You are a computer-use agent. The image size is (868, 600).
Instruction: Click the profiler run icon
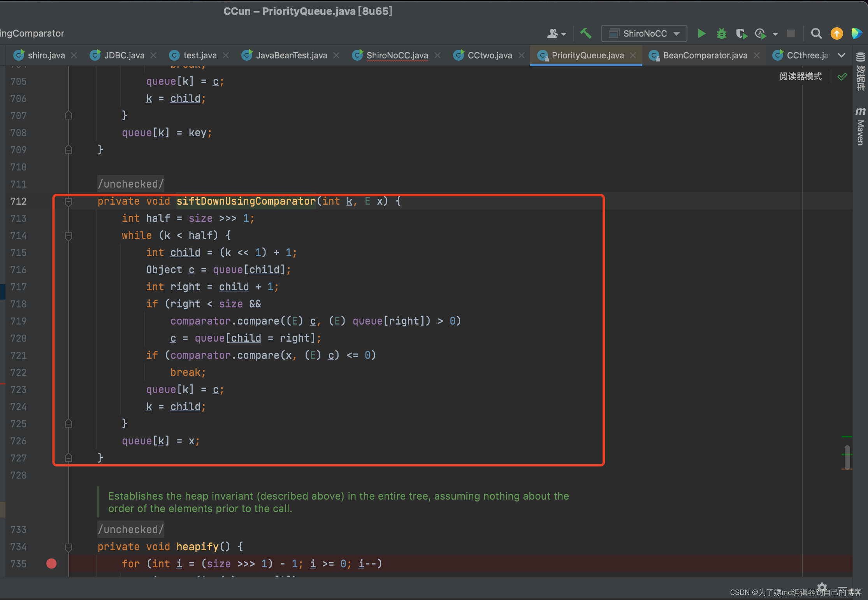point(761,34)
